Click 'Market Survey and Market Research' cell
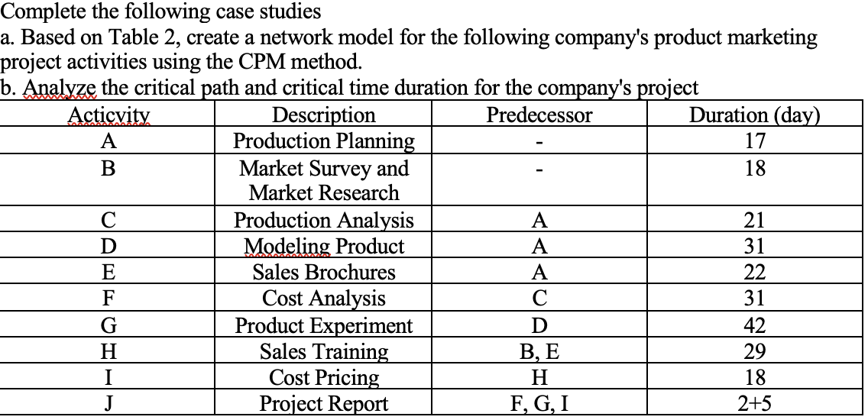Image resolution: width=868 pixels, height=420 pixels. click(324, 180)
